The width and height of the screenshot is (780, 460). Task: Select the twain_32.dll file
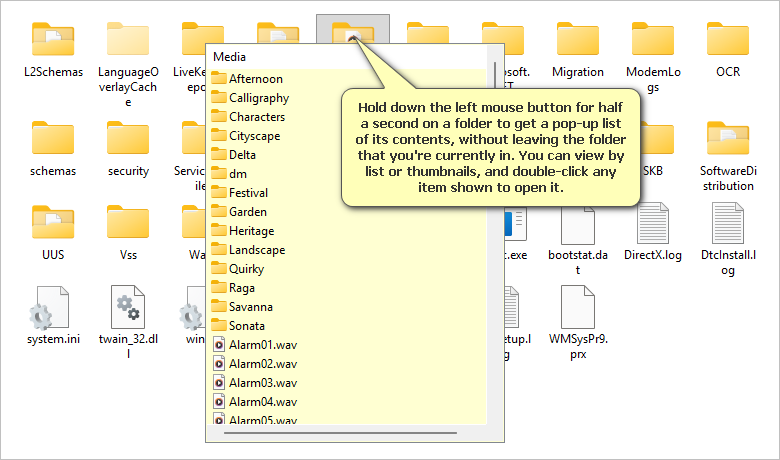[x=128, y=310]
